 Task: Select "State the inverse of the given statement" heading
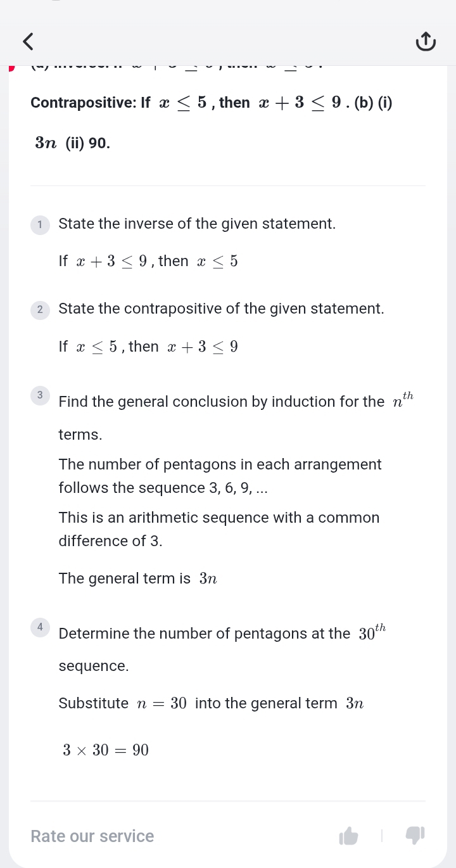click(x=197, y=224)
